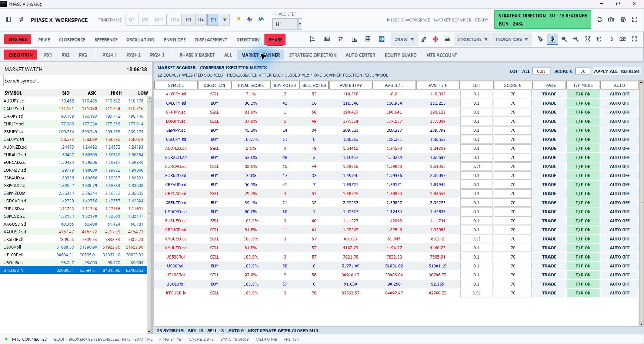
Task: Click the purple oscillator wave icon
Action: click(x=250, y=19)
